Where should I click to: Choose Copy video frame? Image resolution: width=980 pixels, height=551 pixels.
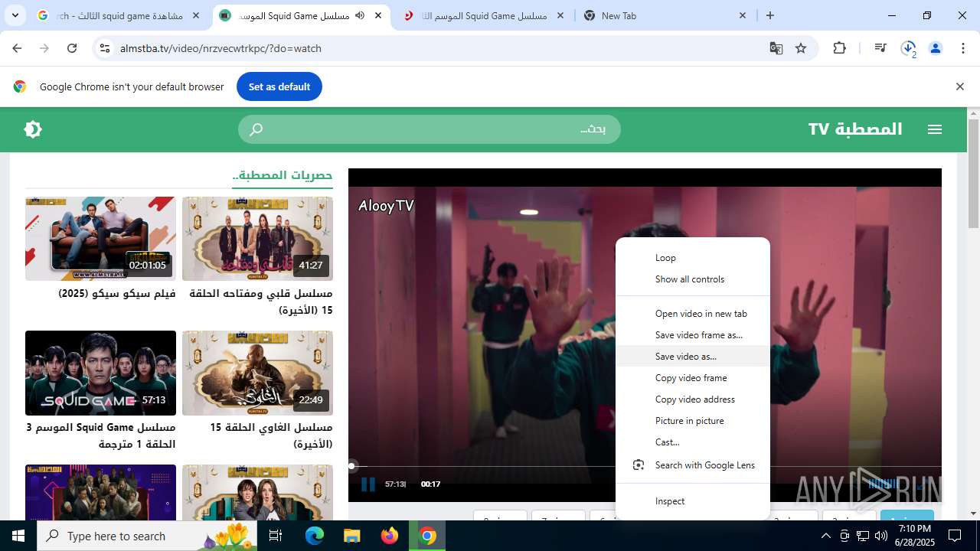(x=693, y=378)
